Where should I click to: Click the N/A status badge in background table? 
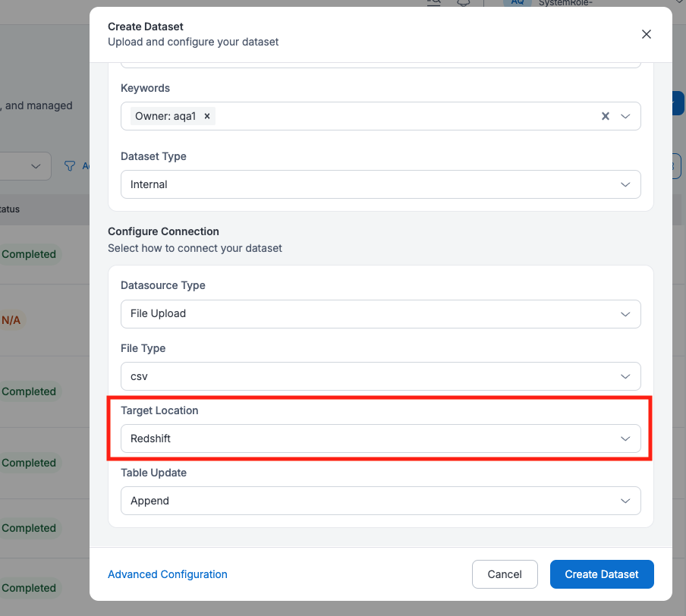point(11,320)
